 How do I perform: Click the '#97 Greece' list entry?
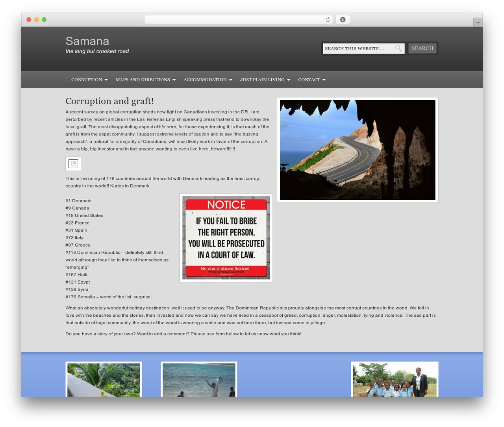tap(78, 245)
